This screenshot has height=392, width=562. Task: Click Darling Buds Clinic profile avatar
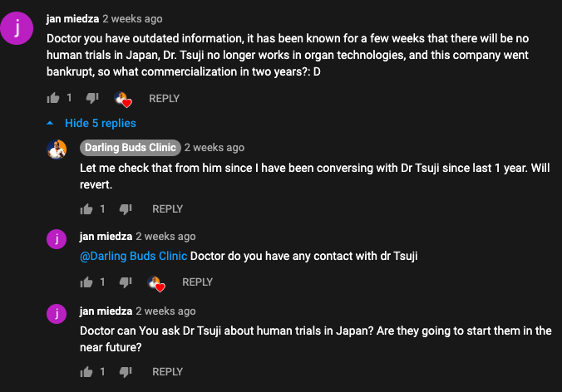coord(57,149)
